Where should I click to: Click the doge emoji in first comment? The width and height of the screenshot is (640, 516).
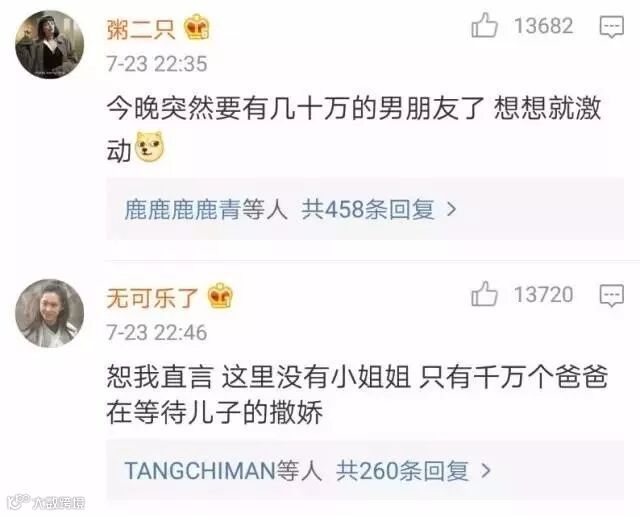pos(150,147)
